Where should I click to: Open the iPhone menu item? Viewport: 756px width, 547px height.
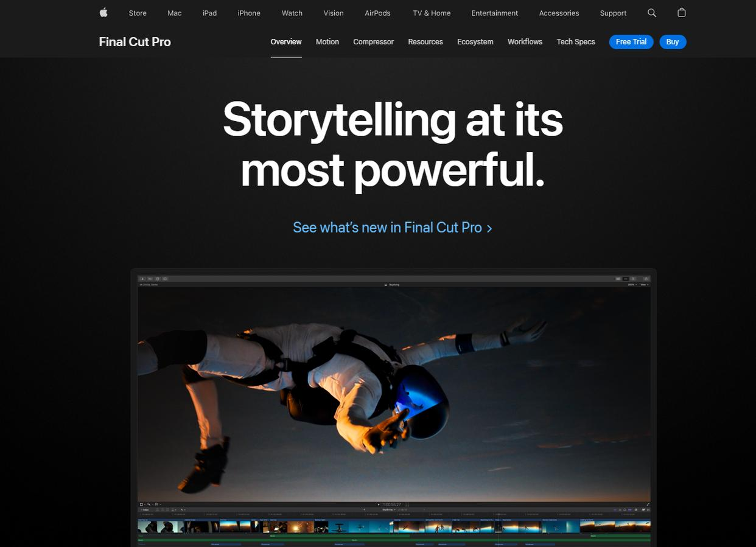click(249, 13)
